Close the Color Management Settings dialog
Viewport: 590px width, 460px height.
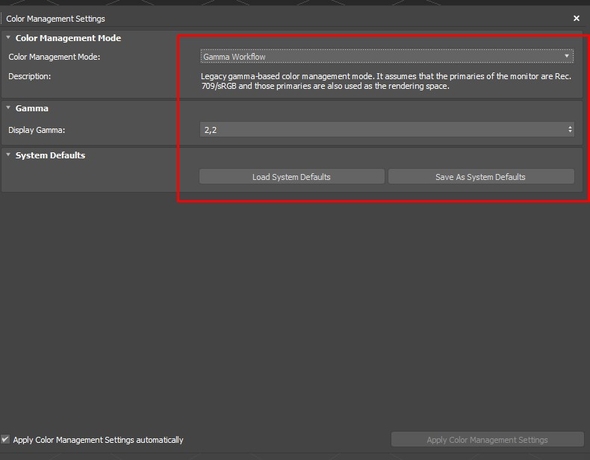tap(576, 18)
